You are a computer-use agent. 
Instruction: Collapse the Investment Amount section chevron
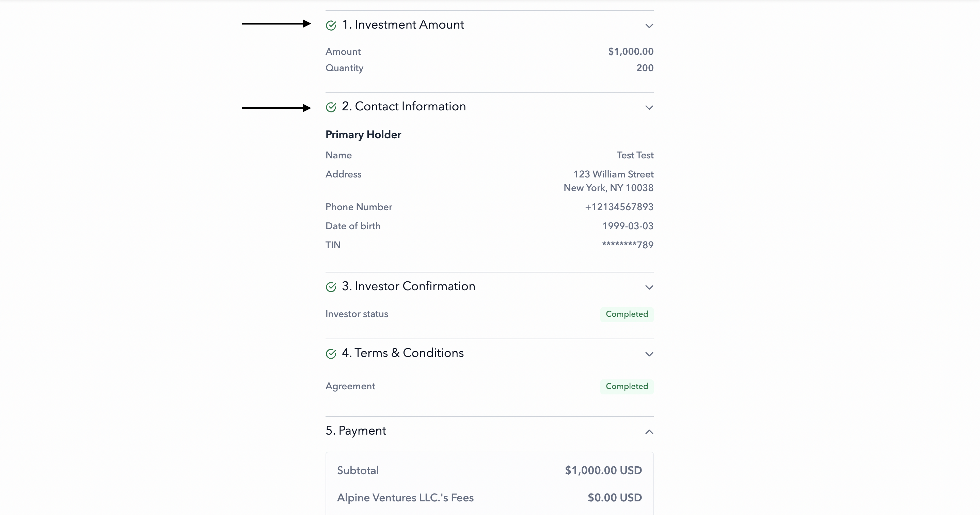pos(649,26)
